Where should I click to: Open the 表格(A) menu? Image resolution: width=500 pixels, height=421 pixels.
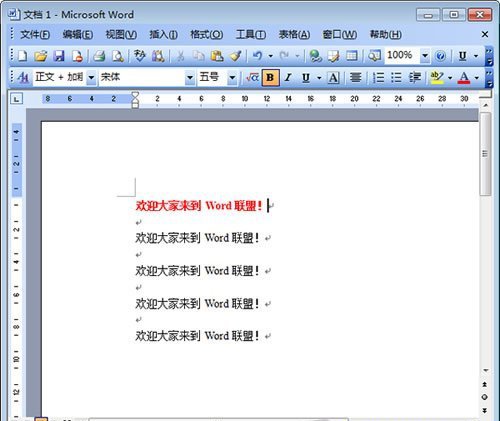click(x=294, y=34)
